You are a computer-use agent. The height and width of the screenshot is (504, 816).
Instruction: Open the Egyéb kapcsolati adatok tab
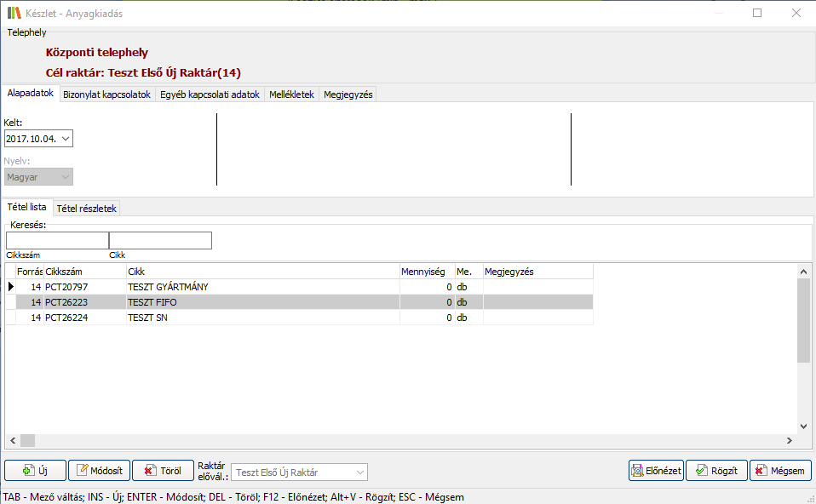(x=210, y=94)
